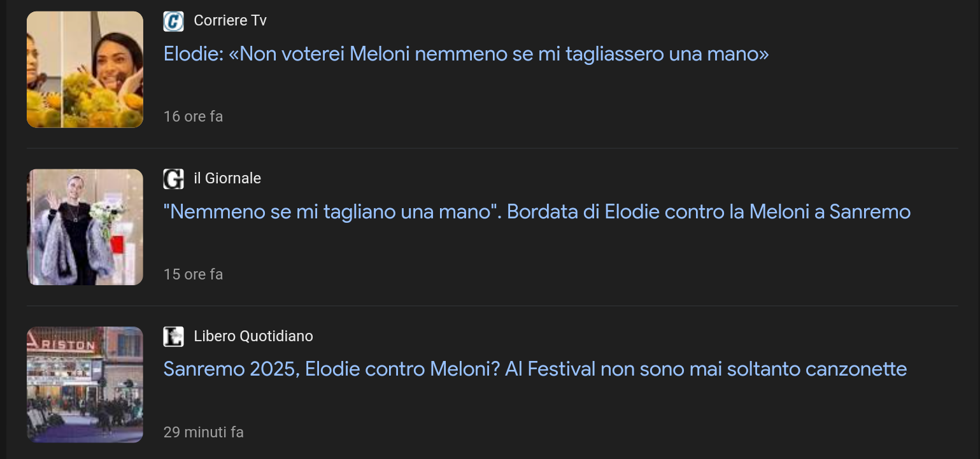Click the Libero Quotidiano article thumbnail
The height and width of the screenshot is (459, 980).
85,385
